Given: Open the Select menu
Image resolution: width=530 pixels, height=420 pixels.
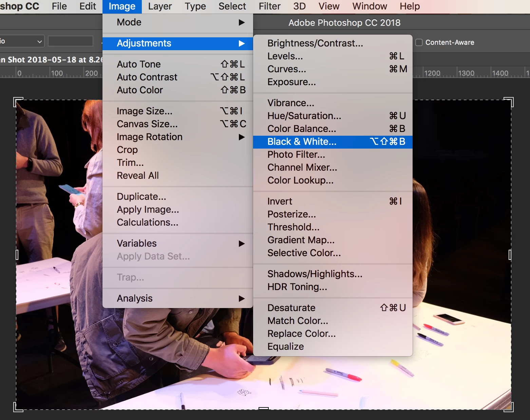Looking at the screenshot, I should 232,6.
